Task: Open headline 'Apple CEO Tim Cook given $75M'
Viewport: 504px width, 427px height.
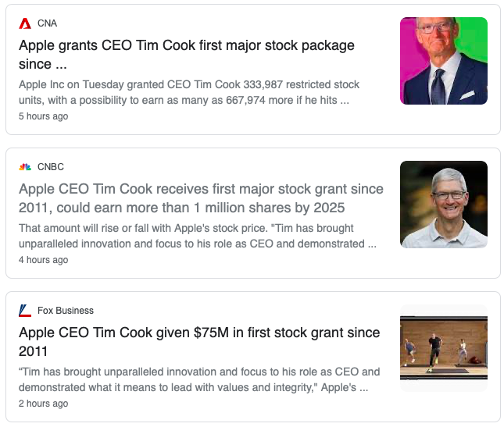Action: tap(199, 333)
